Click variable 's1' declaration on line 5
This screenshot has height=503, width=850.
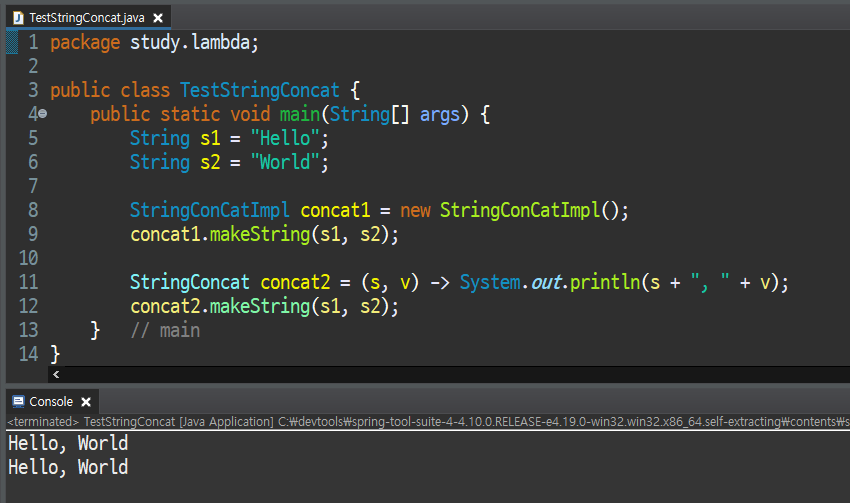pos(210,138)
